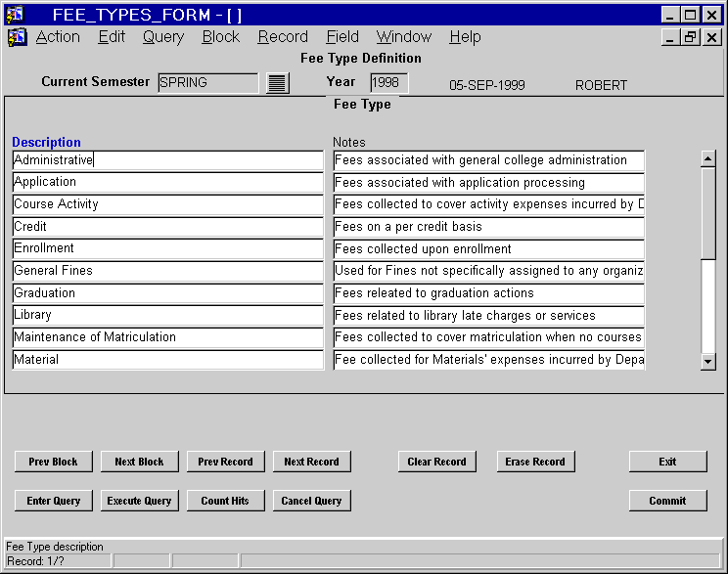Select the Enrollment description field
The height and width of the screenshot is (574, 728).
(167, 248)
